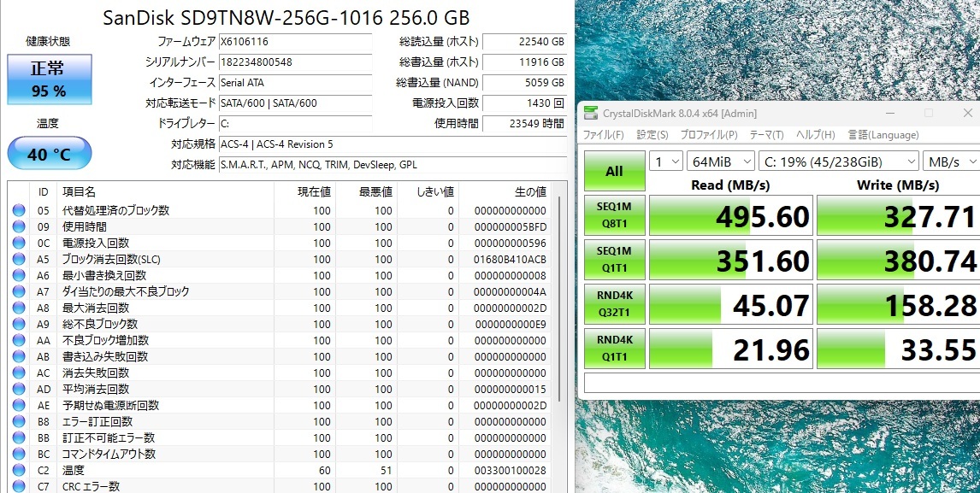The image size is (980, 493).
Task: Click SEQ1M Q8T1 write result 327.71
Action: coord(898,215)
